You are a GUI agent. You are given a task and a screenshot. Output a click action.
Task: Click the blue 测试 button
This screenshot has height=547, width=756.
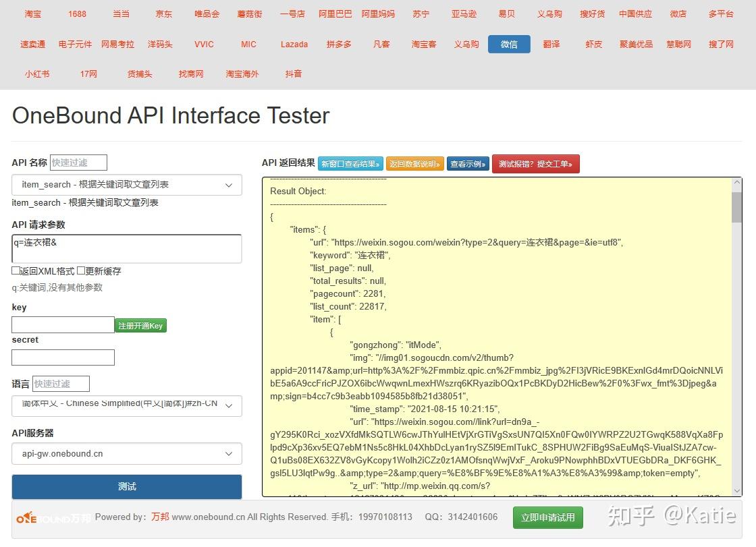coord(127,487)
